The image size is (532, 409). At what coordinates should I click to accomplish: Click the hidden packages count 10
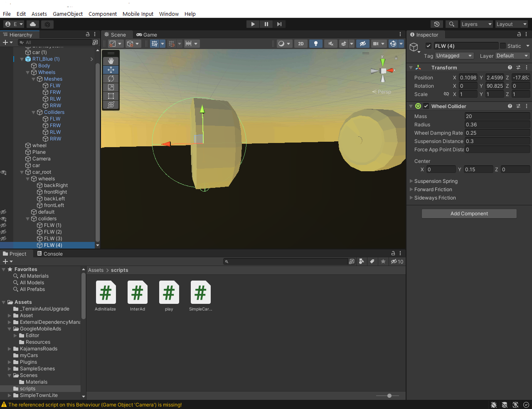pos(397,261)
